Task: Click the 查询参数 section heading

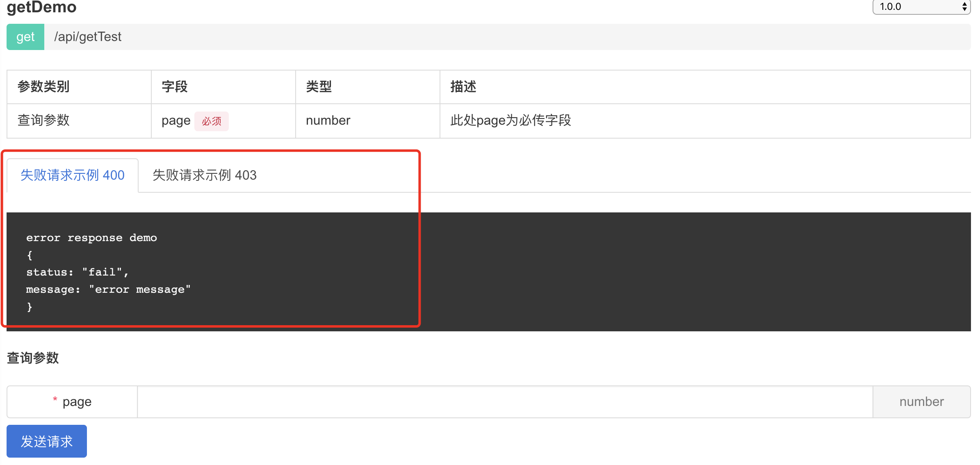Action: click(33, 358)
